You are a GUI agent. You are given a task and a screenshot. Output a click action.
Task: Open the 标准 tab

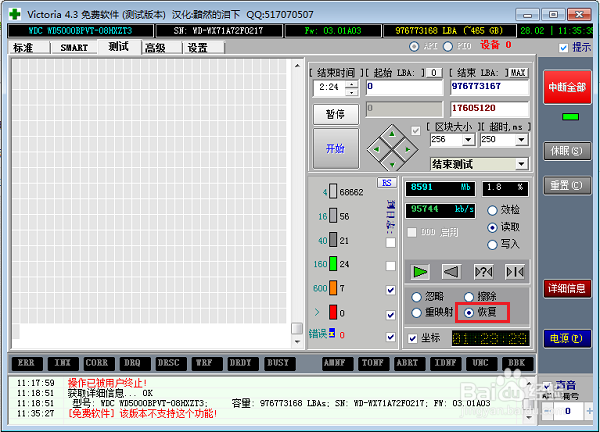[29, 48]
